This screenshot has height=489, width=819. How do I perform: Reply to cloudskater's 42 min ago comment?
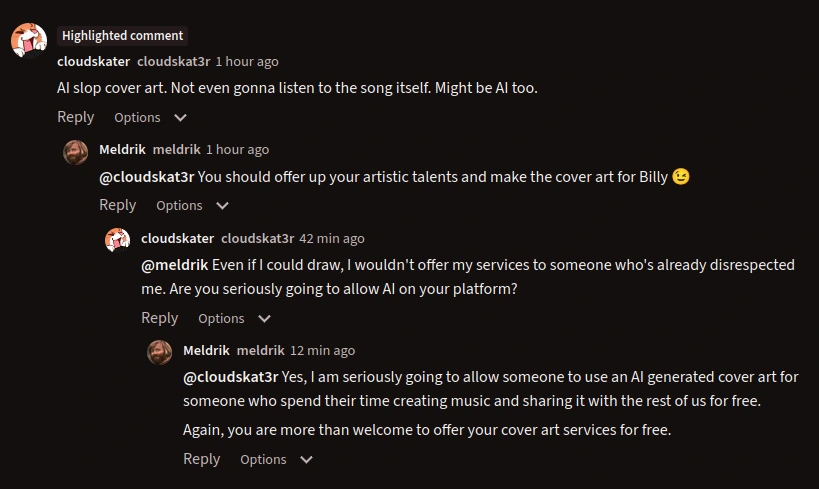tap(160, 318)
